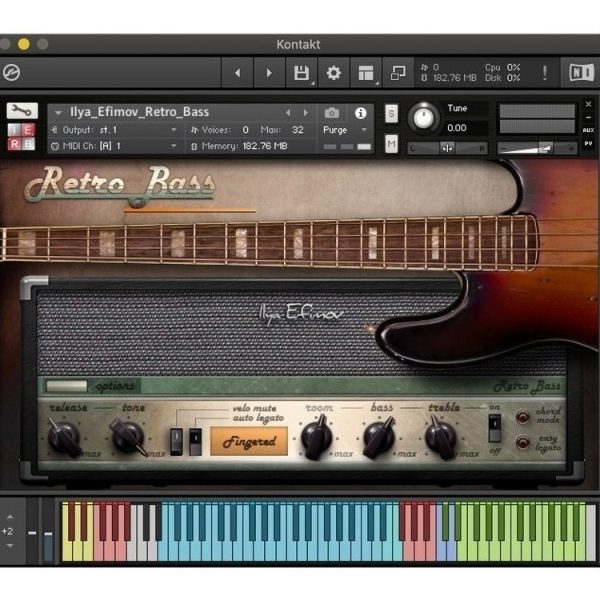Screen dimensions: 600x600
Task: Toggle the minimized view icon
Action: (398, 73)
